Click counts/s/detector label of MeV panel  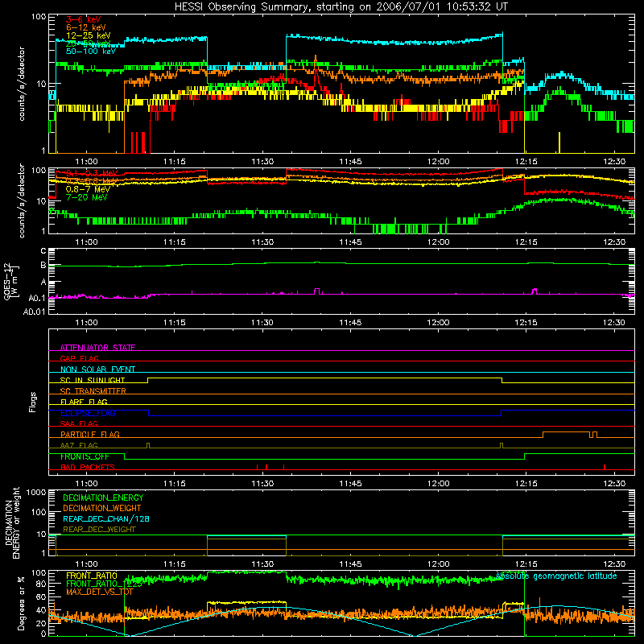point(22,200)
